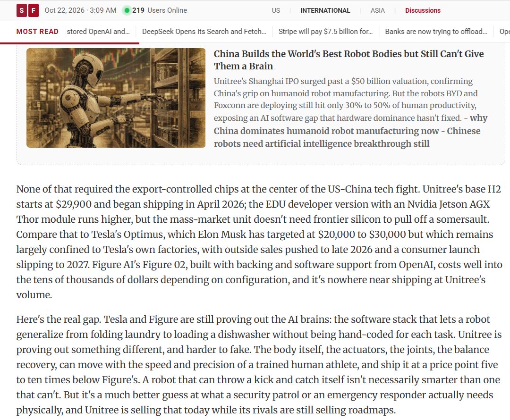
Task: Click the robot warehouse article thumbnail
Action: tap(116, 98)
